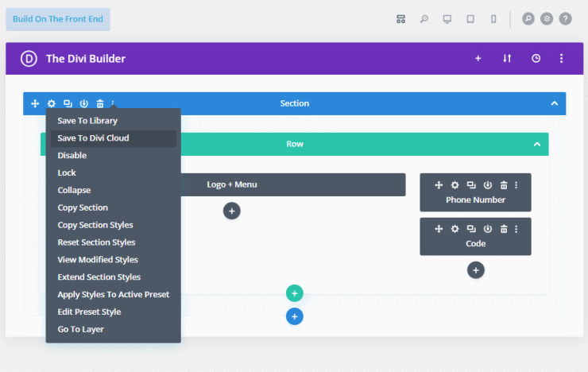This screenshot has width=588, height=372.
Task: Click Phone Number module move icon
Action: (x=439, y=185)
